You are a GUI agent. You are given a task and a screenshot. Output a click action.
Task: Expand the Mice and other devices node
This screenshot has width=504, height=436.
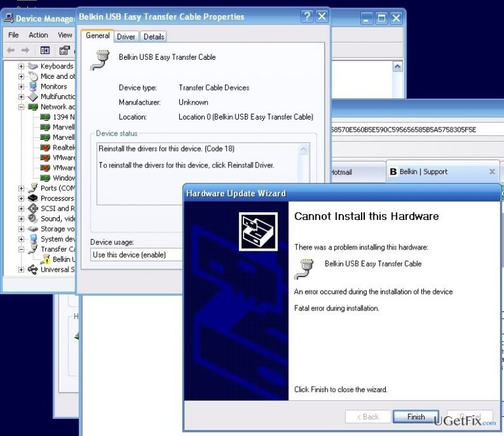(x=21, y=77)
